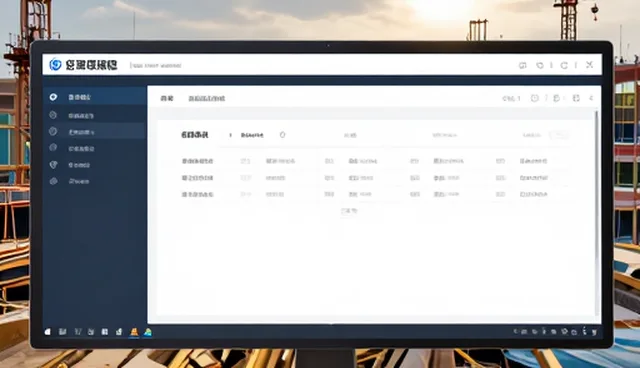This screenshot has width=640, height=368.
Task: Open the sidebar item with gear icon
Action: click(95, 181)
